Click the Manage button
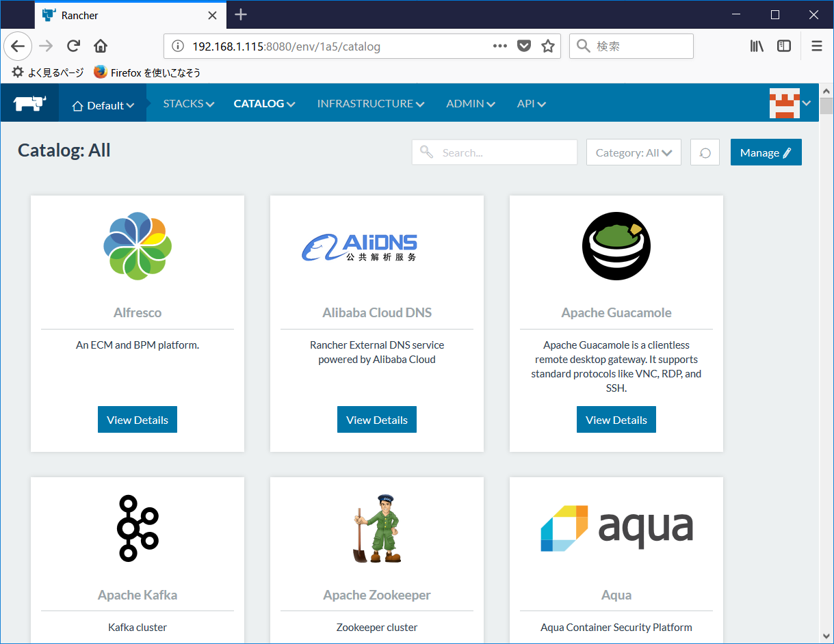 (x=766, y=152)
